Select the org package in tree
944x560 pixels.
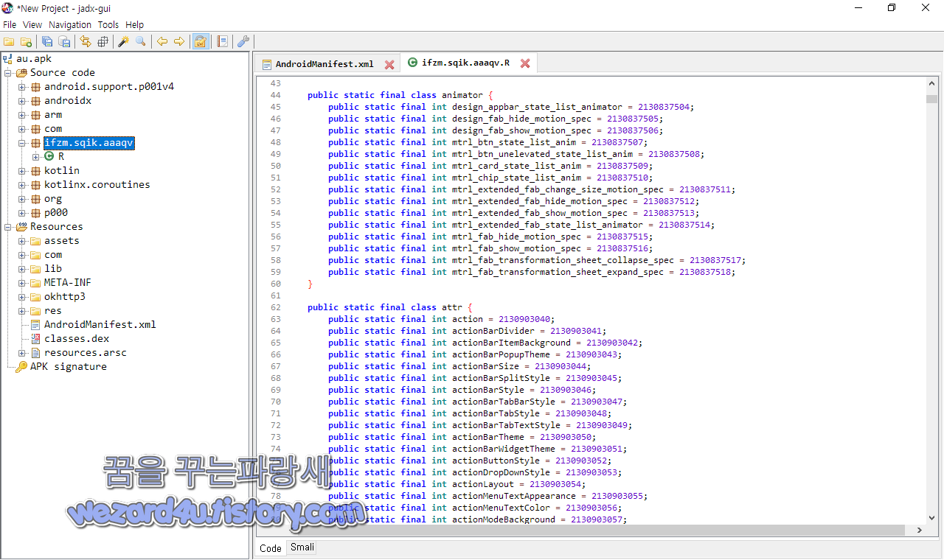[53, 199]
